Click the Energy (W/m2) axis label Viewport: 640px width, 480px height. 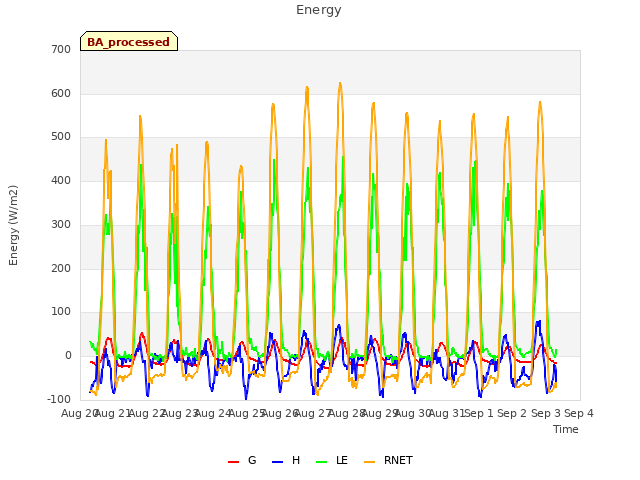pos(13,225)
